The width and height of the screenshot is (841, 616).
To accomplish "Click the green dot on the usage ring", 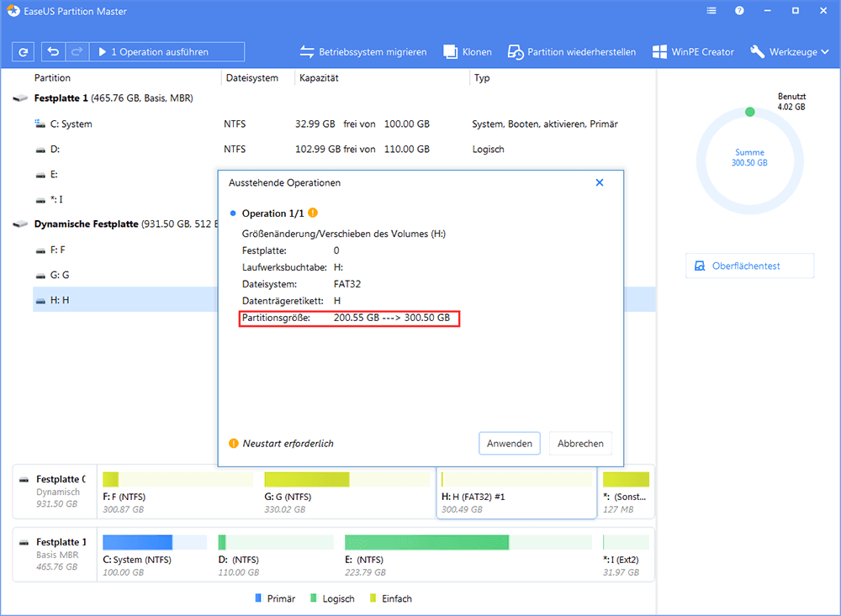I will pyautogui.click(x=750, y=112).
